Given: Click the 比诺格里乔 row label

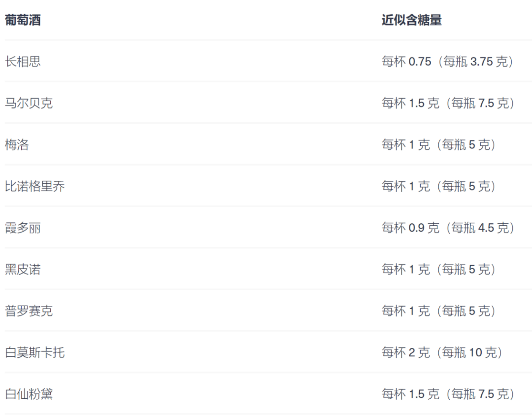Looking at the screenshot, I should pos(34,186).
